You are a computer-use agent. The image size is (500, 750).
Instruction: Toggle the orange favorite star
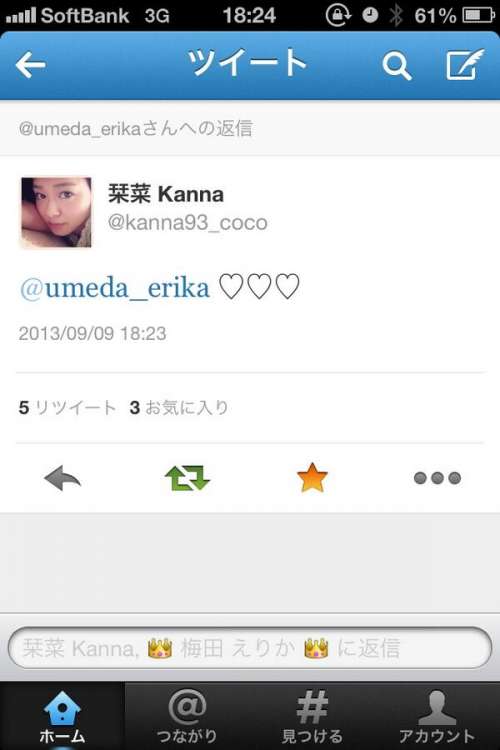[312, 477]
